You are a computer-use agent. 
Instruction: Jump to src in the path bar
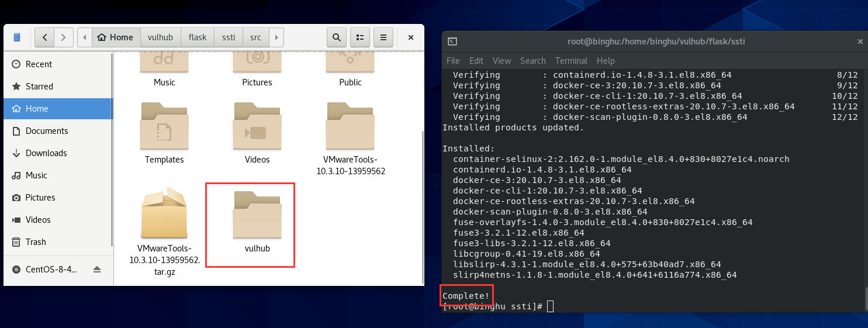point(256,37)
